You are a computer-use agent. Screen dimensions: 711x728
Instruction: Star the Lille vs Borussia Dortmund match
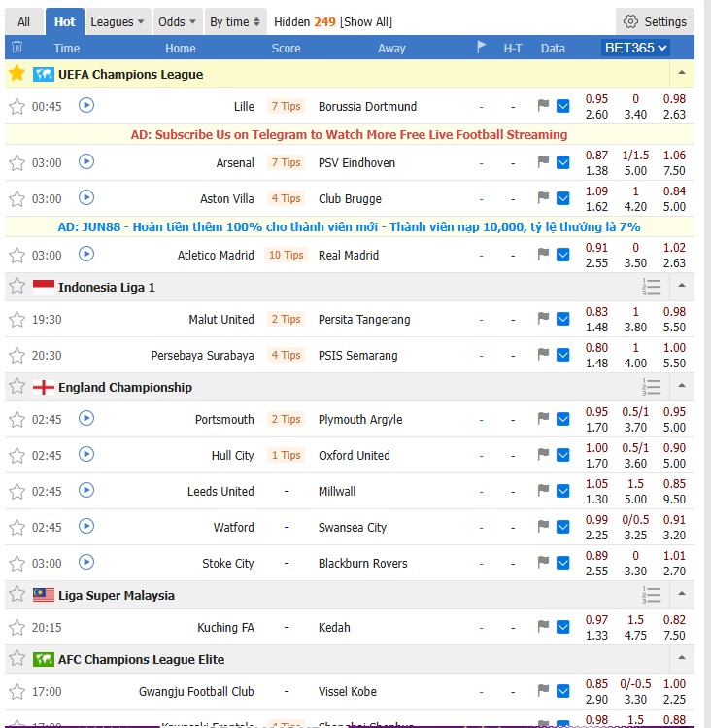click(x=17, y=107)
